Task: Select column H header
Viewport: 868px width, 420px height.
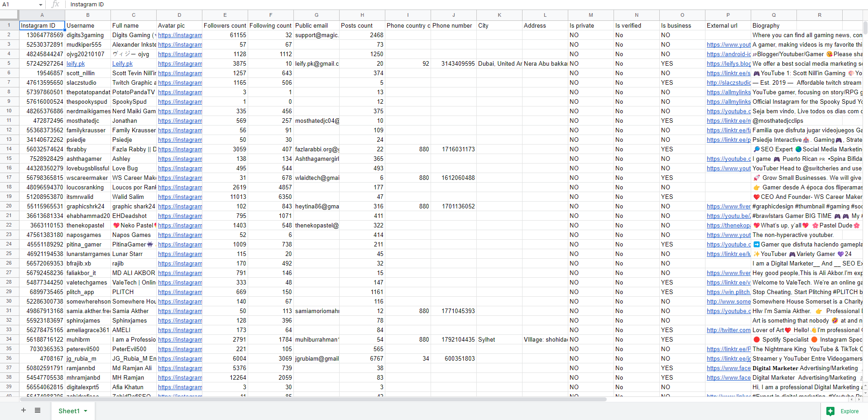Action: coord(362,15)
